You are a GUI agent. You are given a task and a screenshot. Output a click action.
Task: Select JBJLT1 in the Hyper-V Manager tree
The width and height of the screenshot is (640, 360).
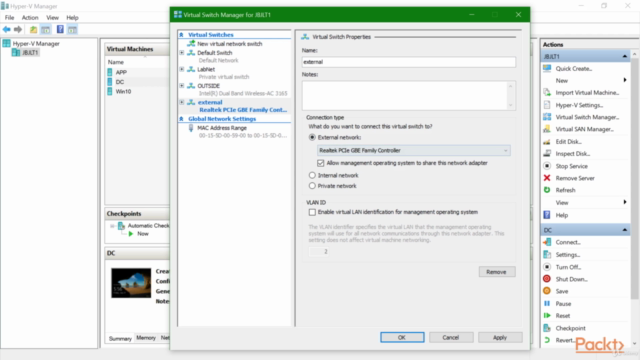30,53
